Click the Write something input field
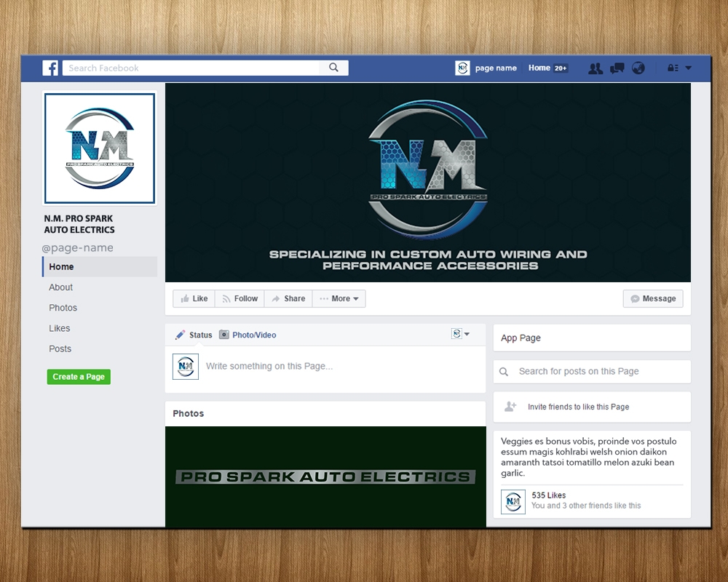The image size is (728, 582). click(291, 366)
